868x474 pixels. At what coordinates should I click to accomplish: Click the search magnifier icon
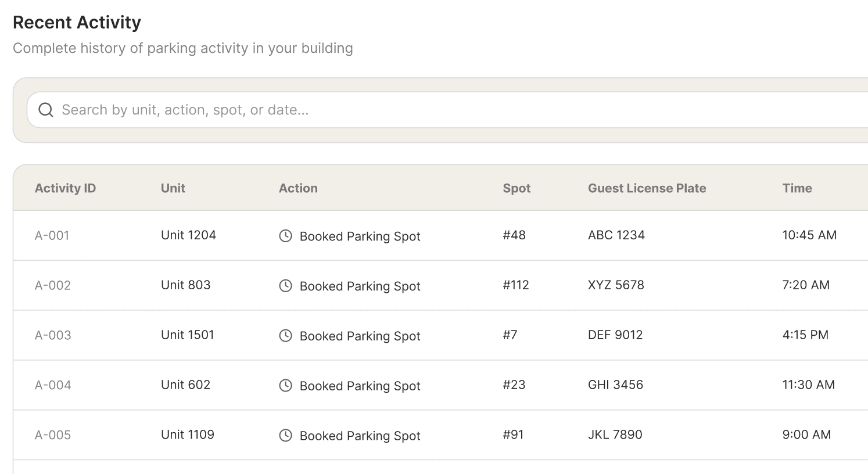click(x=45, y=109)
